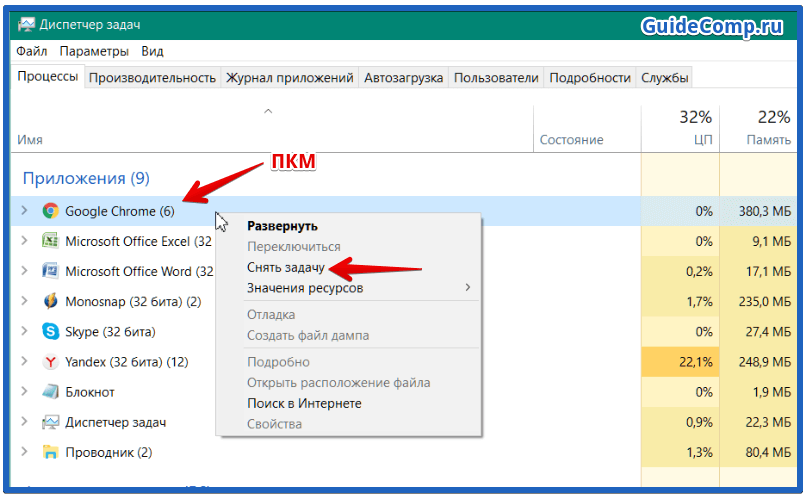
Task: Click the 27,4 МБ memory cell
Action: coord(759,332)
